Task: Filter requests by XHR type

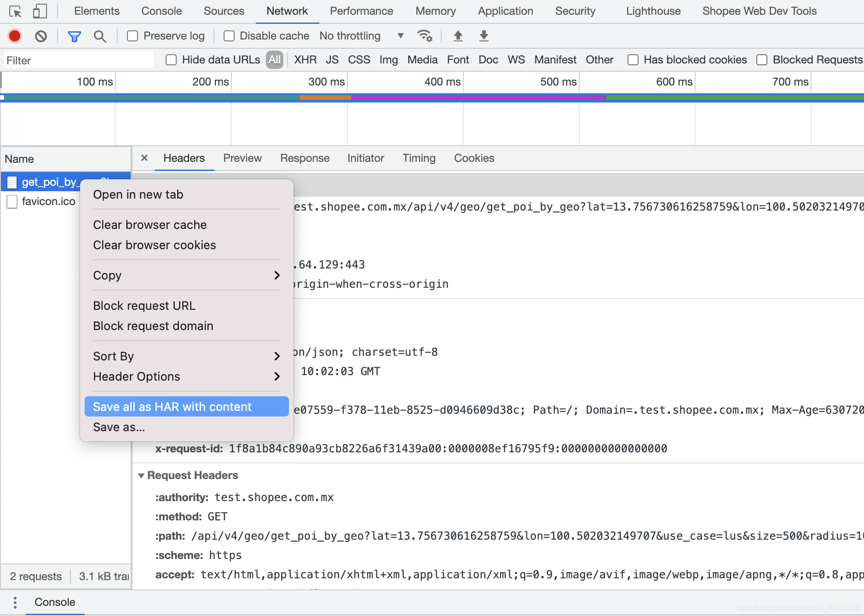Action: coord(305,60)
